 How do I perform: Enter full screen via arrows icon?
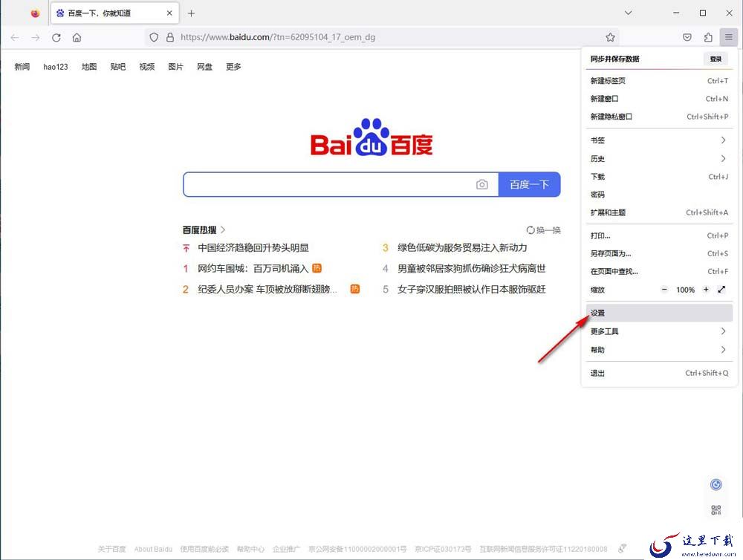pos(721,290)
